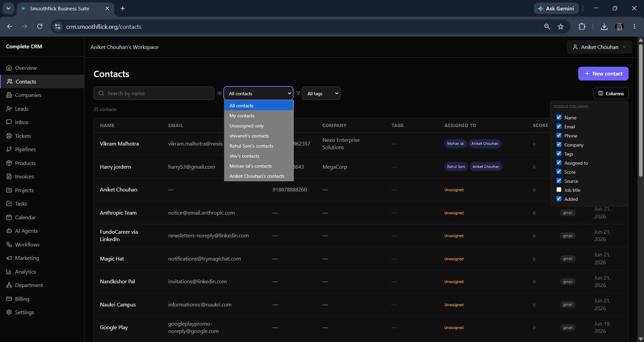The height and width of the screenshot is (342, 644).
Task: Select All contacts option in list
Action: point(259,106)
